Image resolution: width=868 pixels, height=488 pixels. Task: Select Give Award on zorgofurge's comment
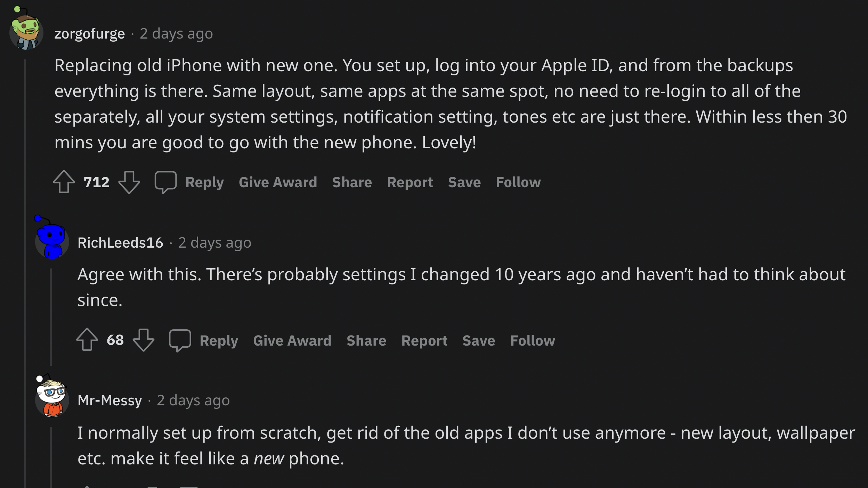(x=278, y=182)
